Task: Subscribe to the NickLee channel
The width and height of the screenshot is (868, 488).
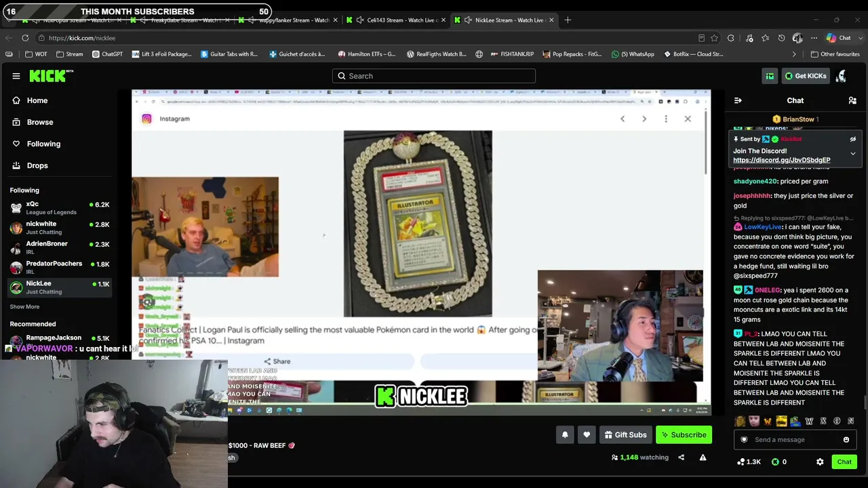Action: tap(684, 435)
